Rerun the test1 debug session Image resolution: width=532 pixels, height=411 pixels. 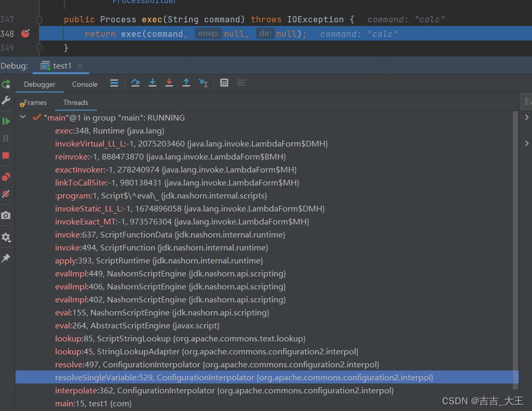pos(6,84)
